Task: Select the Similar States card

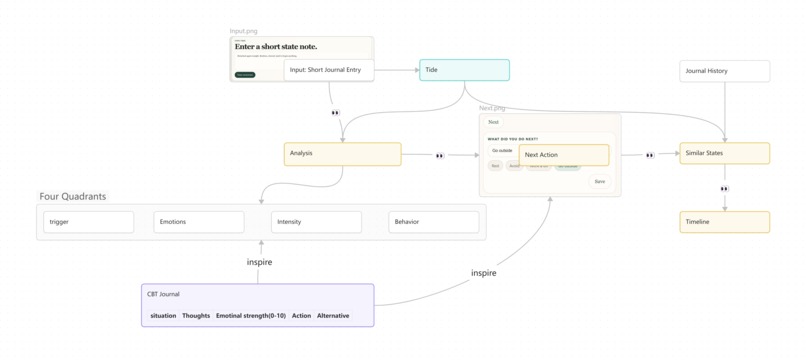Action: point(725,153)
